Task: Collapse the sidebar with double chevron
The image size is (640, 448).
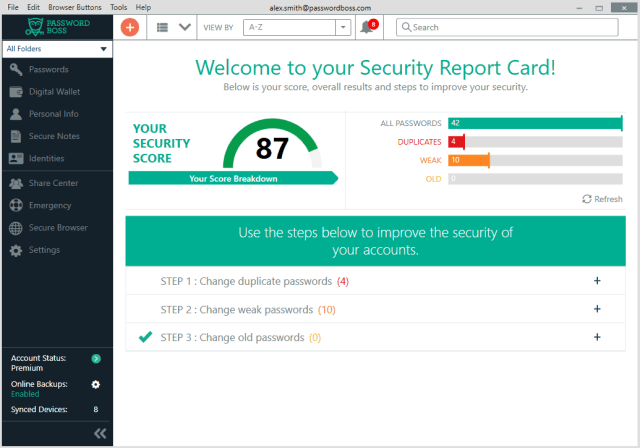Action: click(x=99, y=433)
